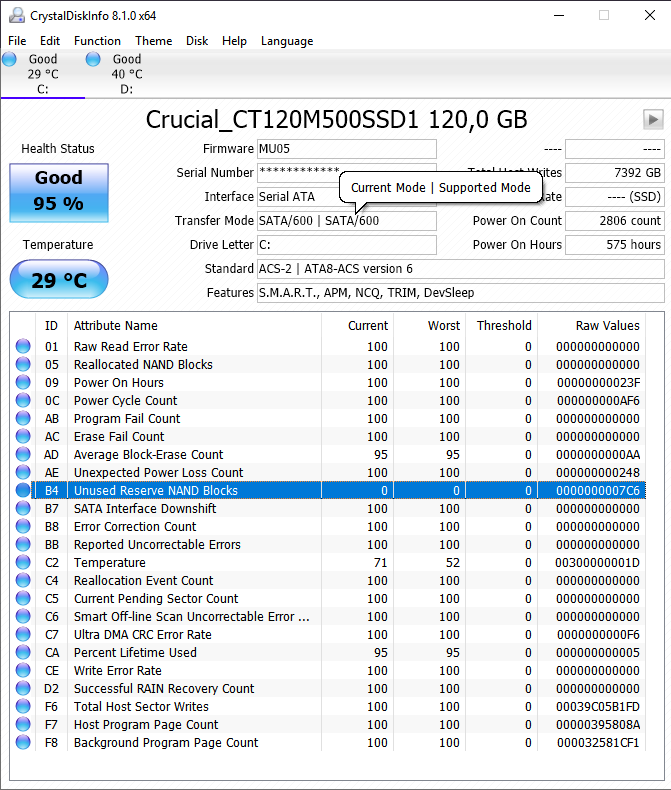Click the status orb for Ultra DMA CRC Error Rate
Viewport: 671px width, 790px height.
[23, 634]
